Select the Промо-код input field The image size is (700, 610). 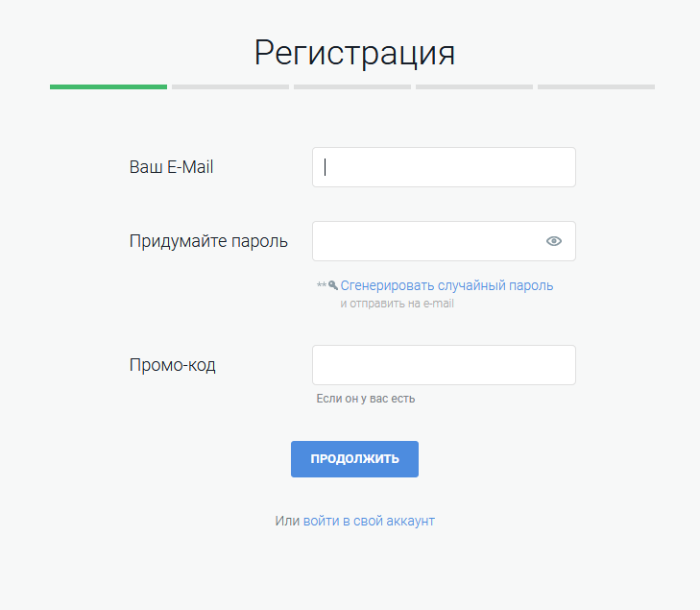[x=444, y=365]
